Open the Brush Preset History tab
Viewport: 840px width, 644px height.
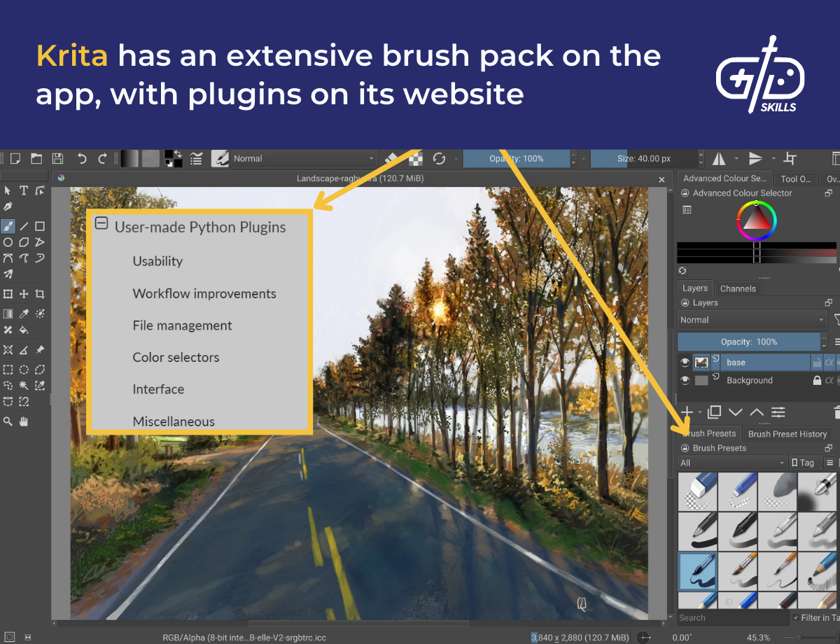[787, 434]
